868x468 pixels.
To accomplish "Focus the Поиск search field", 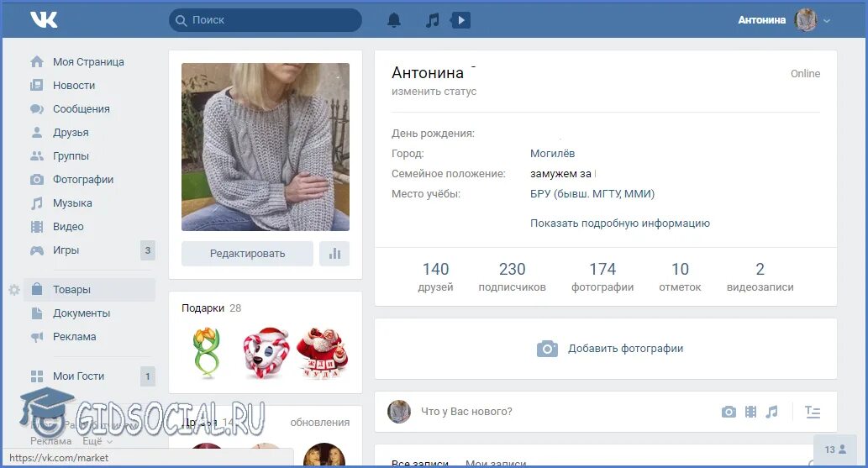I will click(266, 20).
